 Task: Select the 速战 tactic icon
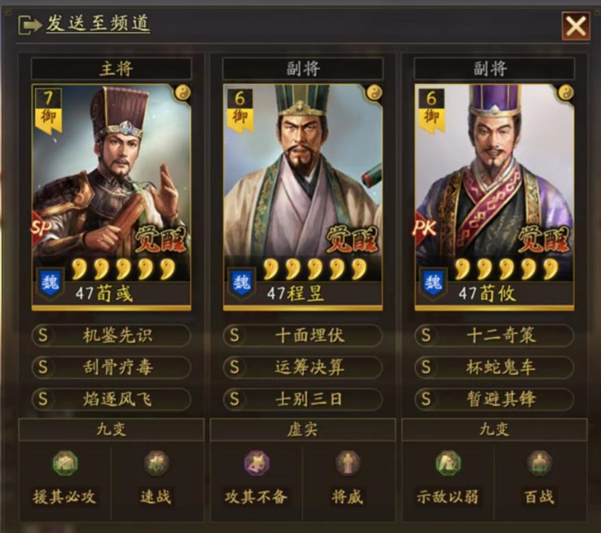156,463
